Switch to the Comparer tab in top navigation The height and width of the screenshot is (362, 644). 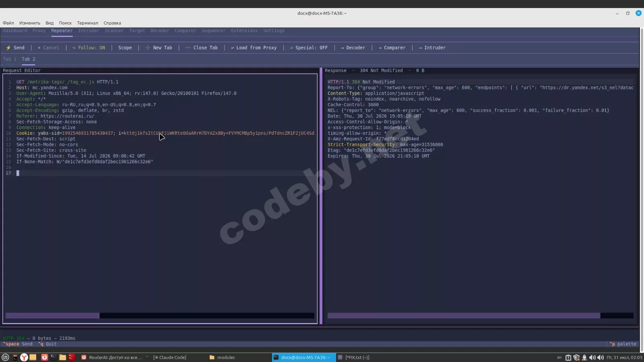coord(185,31)
